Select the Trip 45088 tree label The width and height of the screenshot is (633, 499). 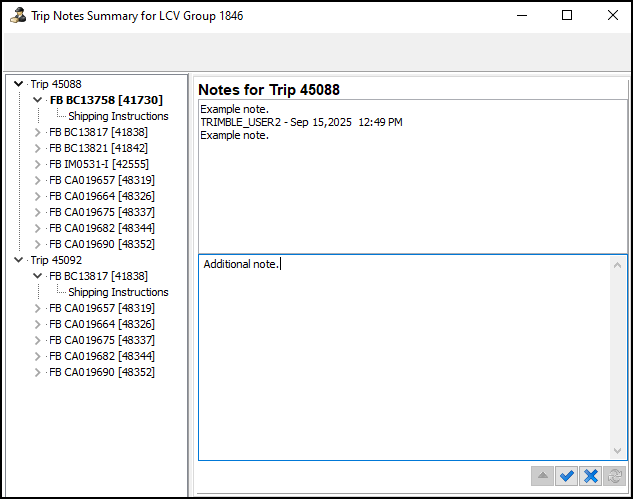[x=56, y=84]
